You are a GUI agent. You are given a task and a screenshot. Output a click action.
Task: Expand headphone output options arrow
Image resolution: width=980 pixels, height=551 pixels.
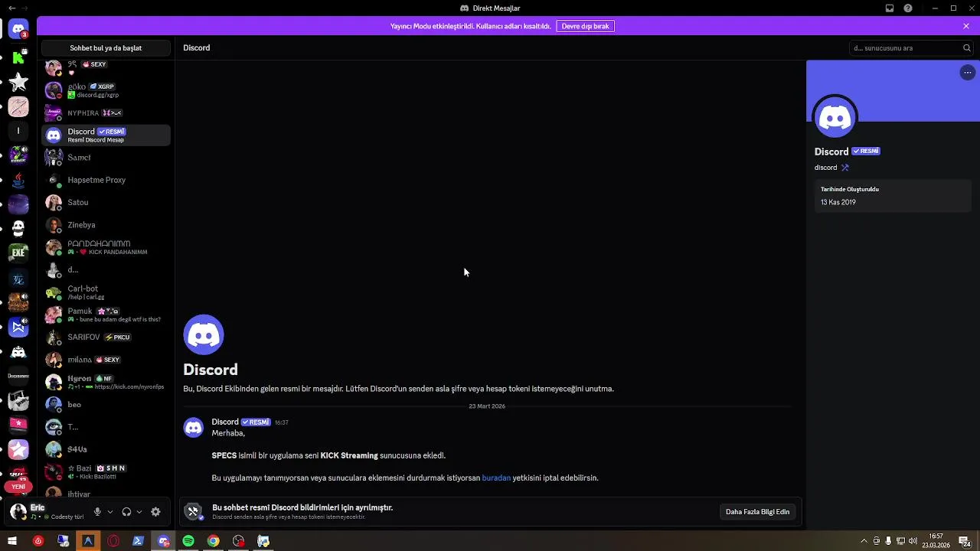(x=139, y=512)
